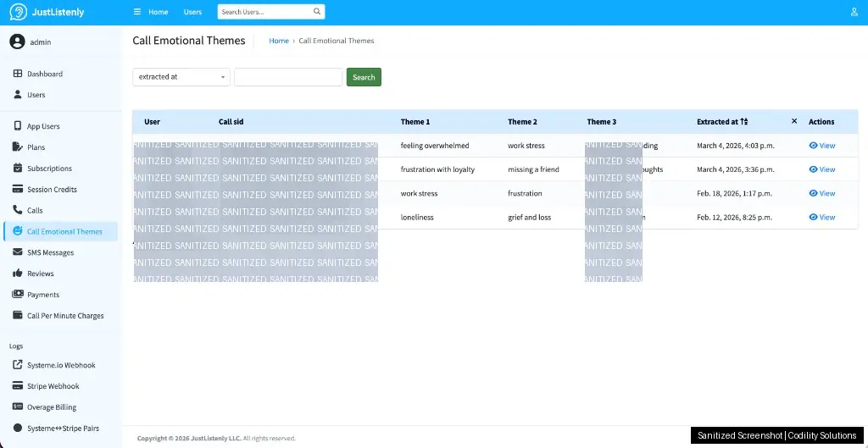Sort by the Extracted at column header
868x448 pixels.
pos(717,122)
